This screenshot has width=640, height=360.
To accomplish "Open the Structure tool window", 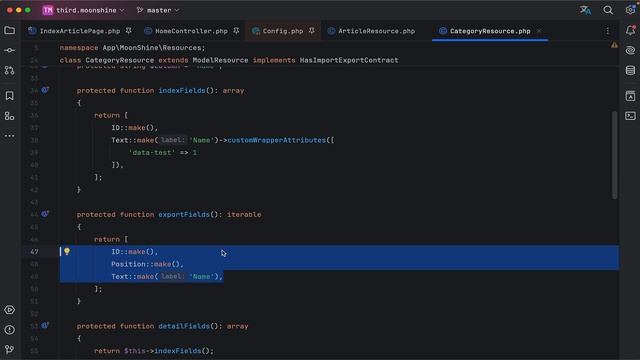I will [9, 116].
